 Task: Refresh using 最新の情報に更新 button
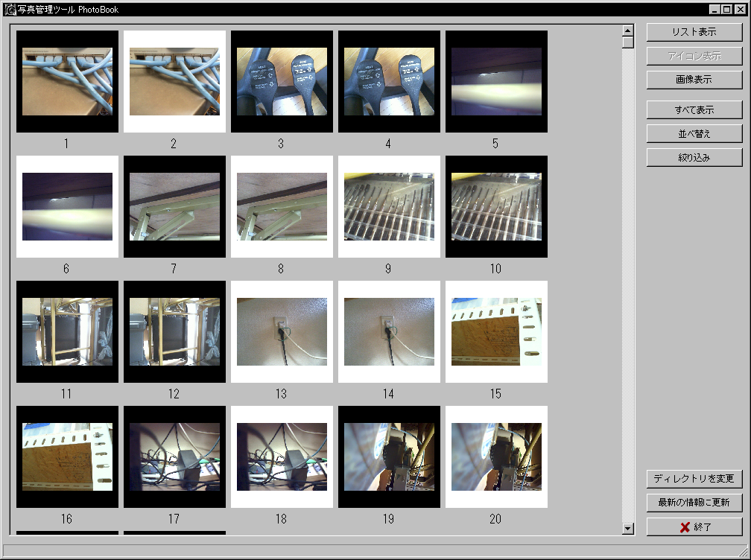(694, 503)
